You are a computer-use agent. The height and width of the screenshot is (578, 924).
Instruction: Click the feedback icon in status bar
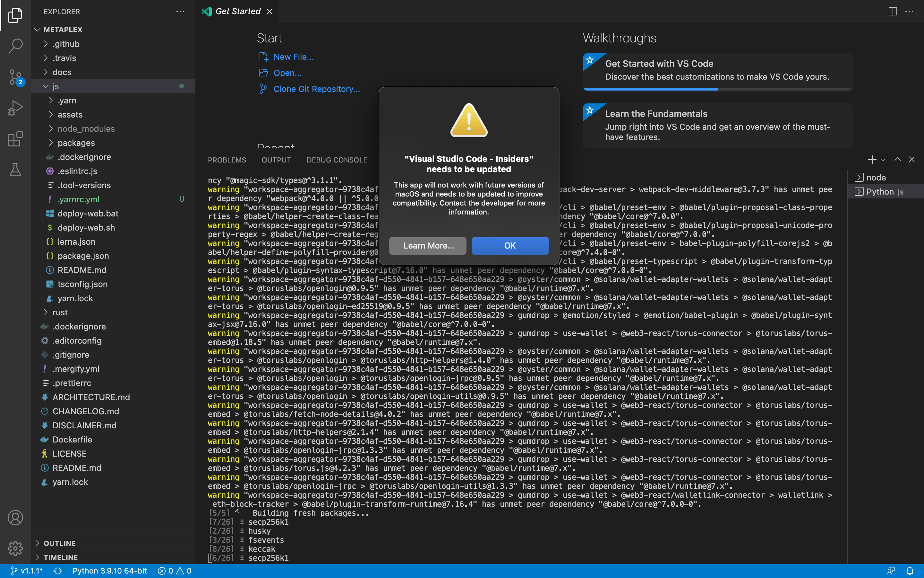point(891,571)
